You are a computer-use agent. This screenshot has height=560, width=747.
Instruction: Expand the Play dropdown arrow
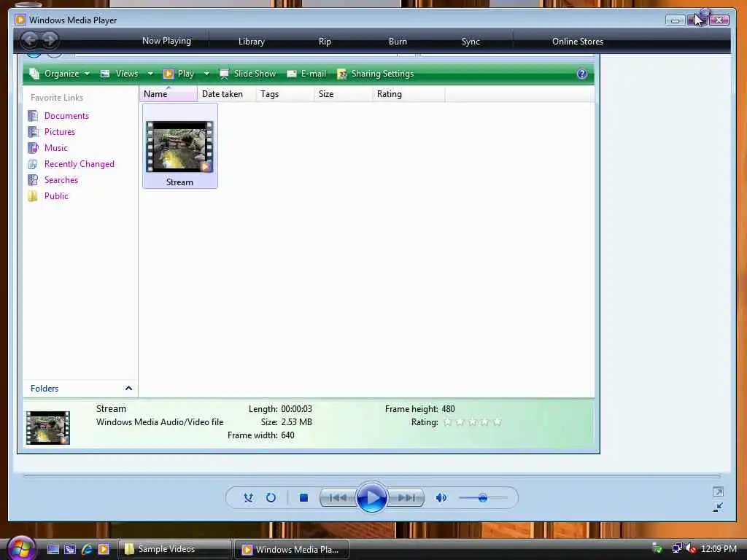click(206, 74)
